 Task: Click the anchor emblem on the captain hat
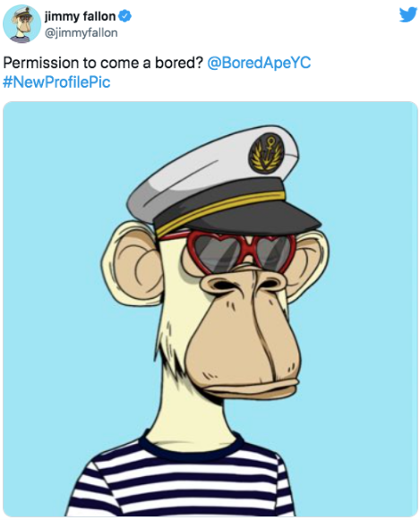tap(267, 152)
